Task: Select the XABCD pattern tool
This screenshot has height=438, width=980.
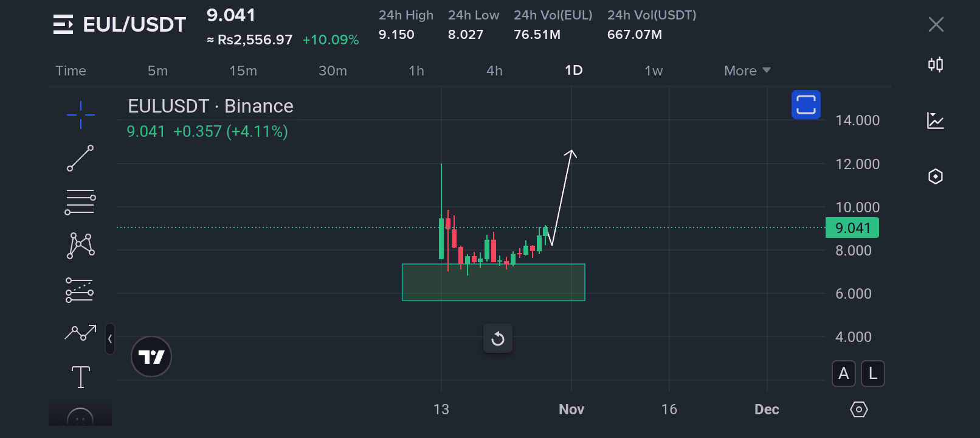Action: (80, 246)
